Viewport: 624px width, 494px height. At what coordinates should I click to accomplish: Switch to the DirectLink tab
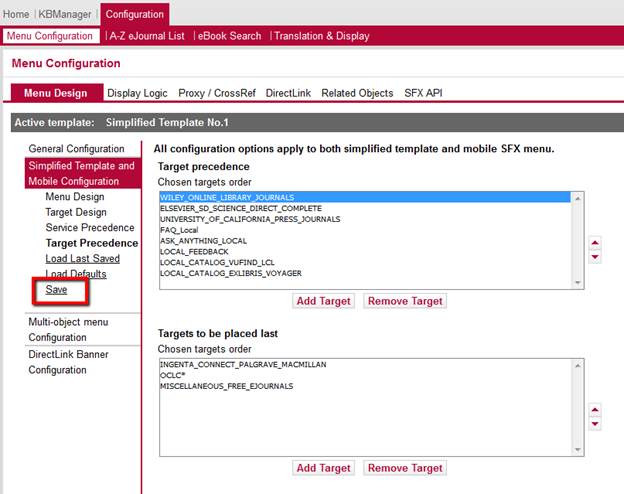[x=288, y=93]
